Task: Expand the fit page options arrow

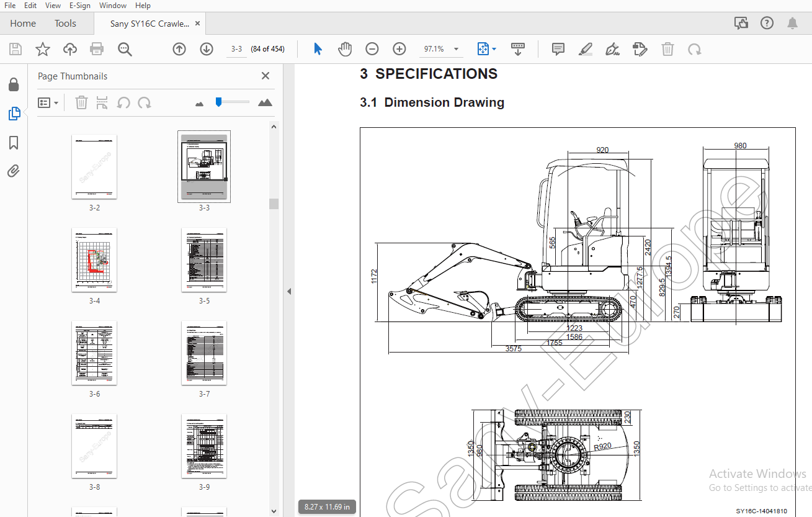Action: click(x=494, y=49)
